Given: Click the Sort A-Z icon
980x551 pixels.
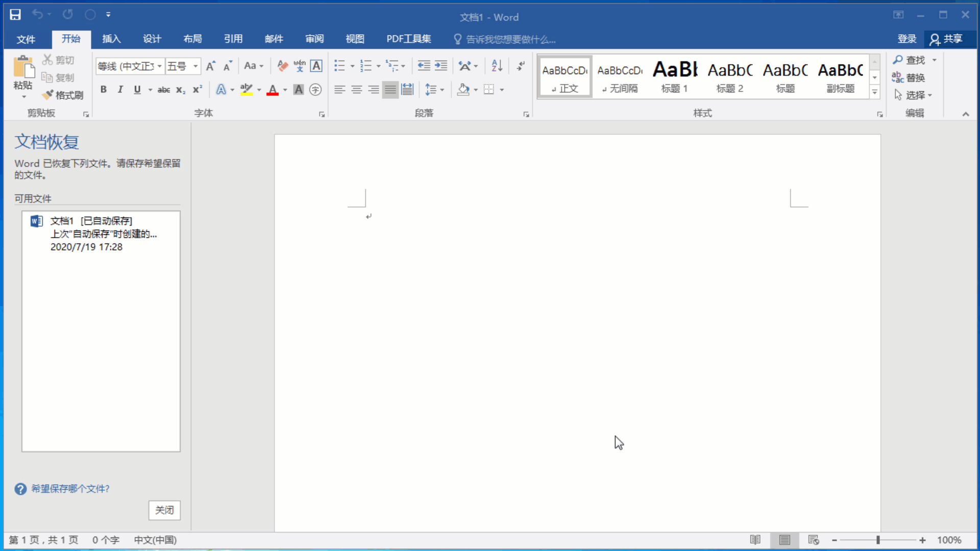Looking at the screenshot, I should 497,66.
